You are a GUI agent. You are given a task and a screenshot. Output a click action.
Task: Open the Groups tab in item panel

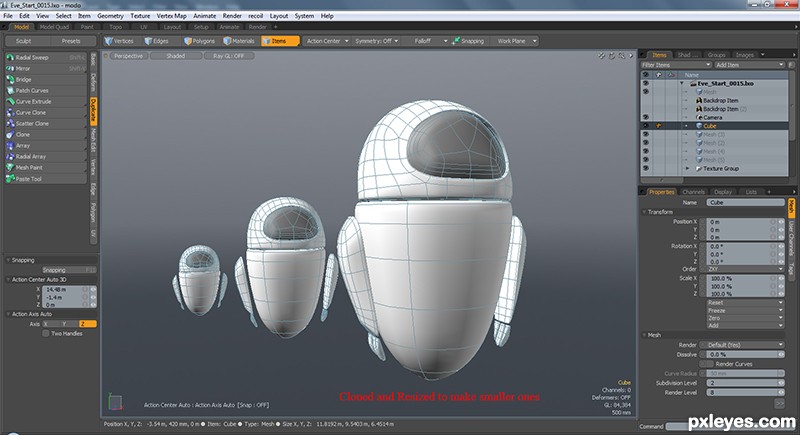point(716,55)
